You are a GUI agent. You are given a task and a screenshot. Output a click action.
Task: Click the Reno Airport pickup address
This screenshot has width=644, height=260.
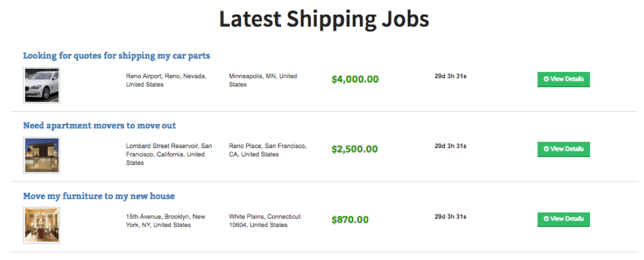pos(166,80)
